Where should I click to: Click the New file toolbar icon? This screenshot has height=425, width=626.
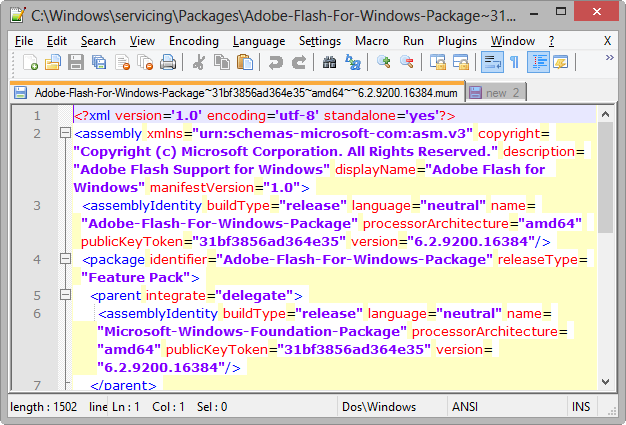30,63
